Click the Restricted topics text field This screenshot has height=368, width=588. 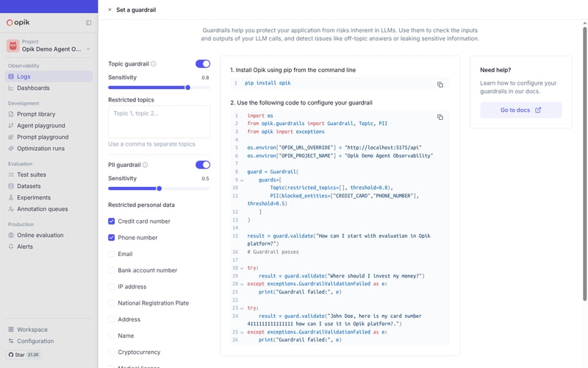click(159, 121)
